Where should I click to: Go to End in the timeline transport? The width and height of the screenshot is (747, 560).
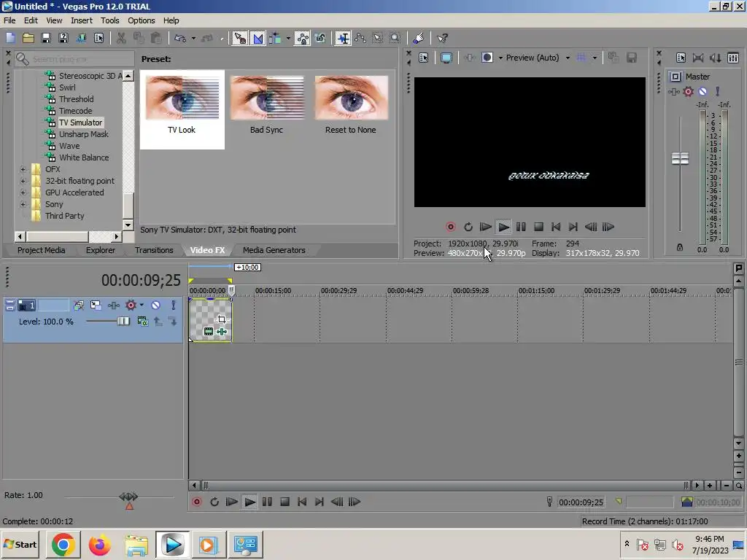click(x=320, y=502)
